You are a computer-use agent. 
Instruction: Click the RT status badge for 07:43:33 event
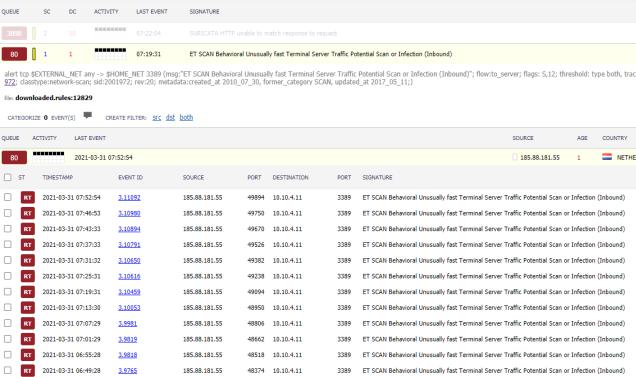(x=28, y=229)
